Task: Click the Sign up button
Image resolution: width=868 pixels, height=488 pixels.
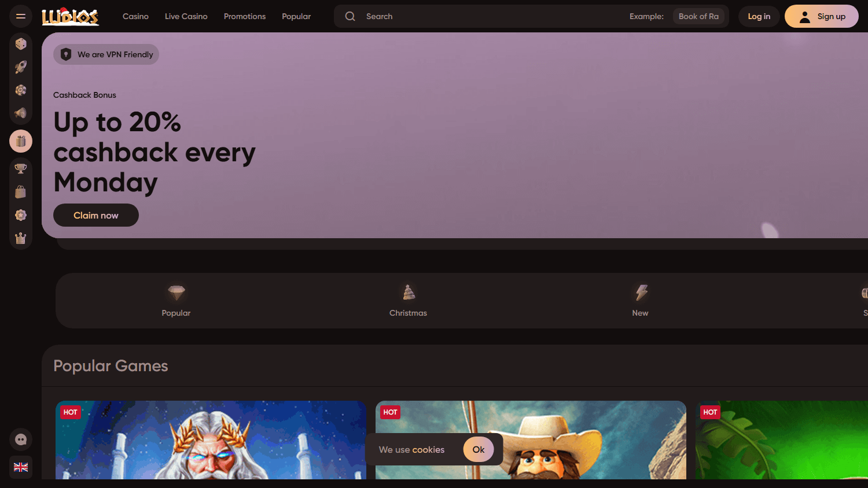Action: tap(821, 16)
